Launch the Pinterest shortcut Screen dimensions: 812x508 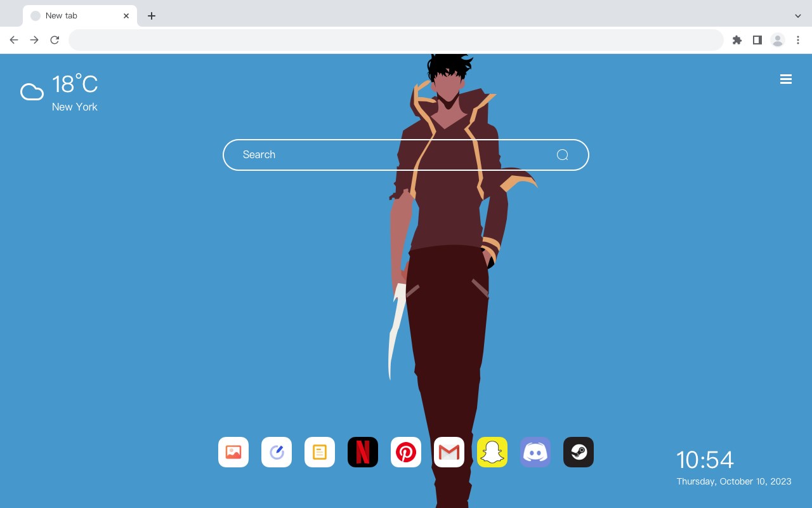(406, 452)
